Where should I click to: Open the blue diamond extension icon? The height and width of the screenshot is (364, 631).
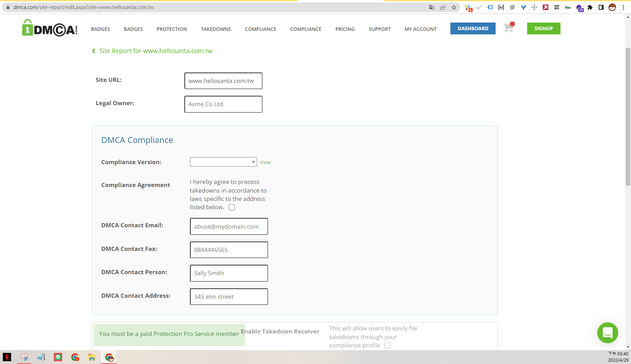click(523, 7)
